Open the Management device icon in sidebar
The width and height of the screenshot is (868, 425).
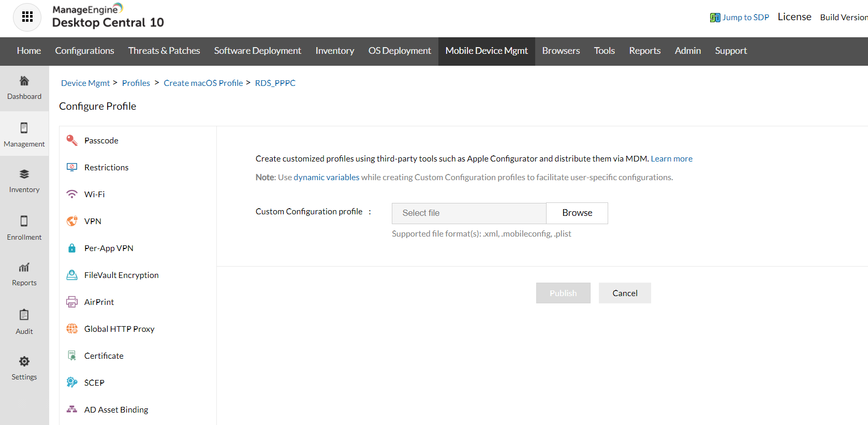click(x=24, y=128)
